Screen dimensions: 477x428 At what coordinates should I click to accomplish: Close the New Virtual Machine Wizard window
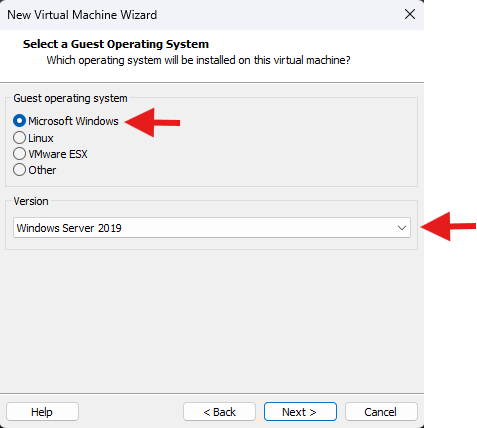click(410, 14)
